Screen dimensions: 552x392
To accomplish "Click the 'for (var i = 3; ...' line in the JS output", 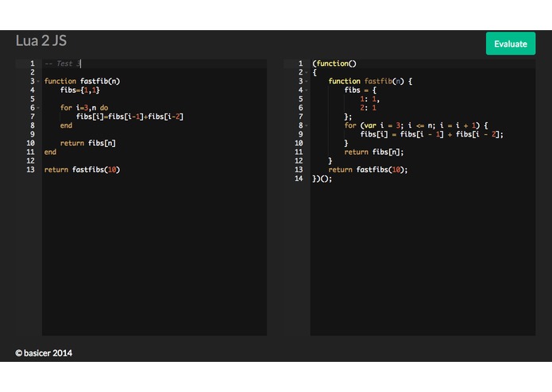I will [x=416, y=125].
